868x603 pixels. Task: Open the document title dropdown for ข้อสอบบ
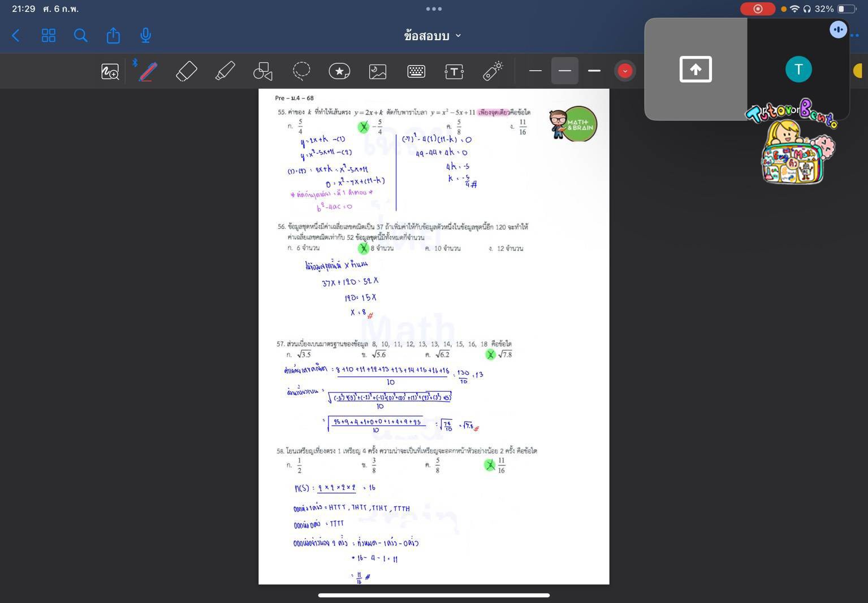(x=459, y=36)
